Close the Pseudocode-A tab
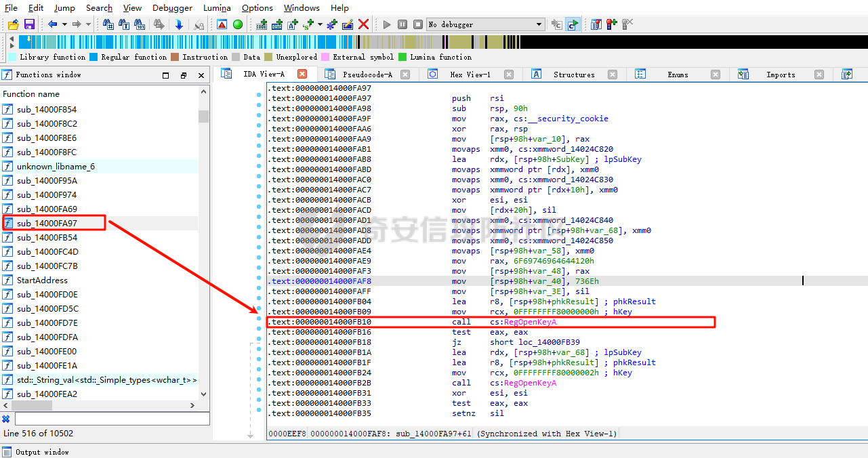The height and width of the screenshot is (458, 868). pos(405,75)
